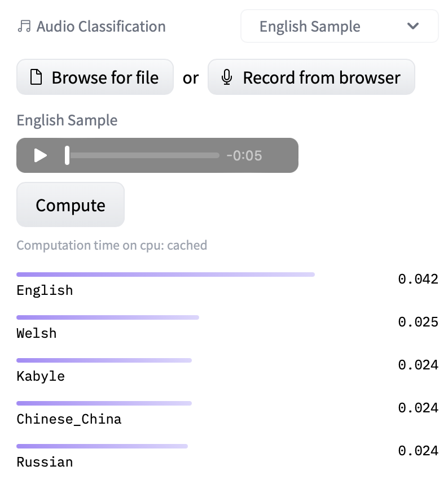Click the music note icon beside Audio Classification
Image resolution: width=448 pixels, height=479 pixels.
coord(24,27)
